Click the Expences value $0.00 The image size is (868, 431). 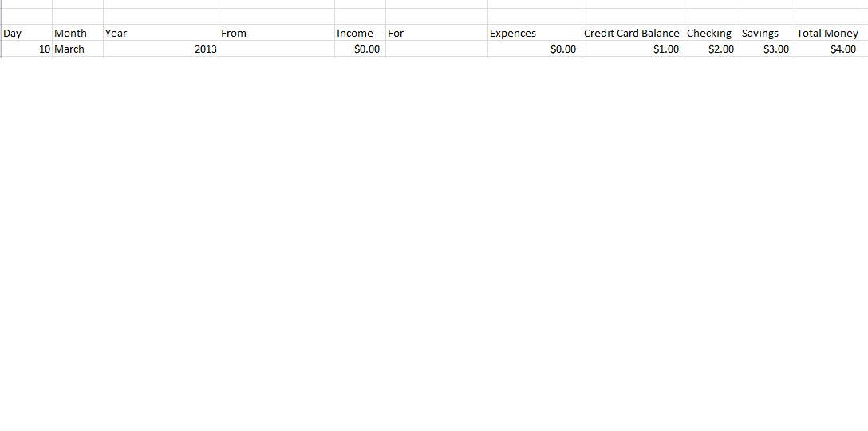[535, 49]
